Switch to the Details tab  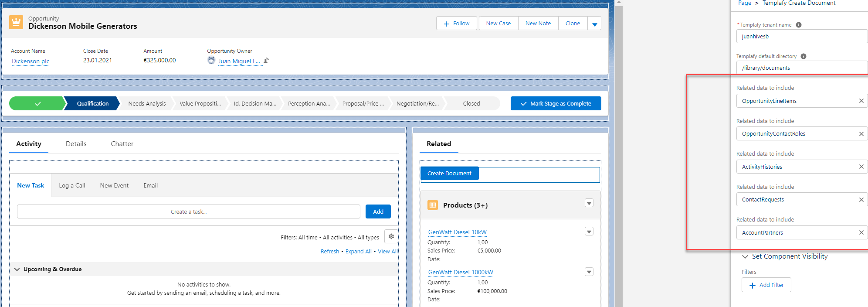(76, 144)
